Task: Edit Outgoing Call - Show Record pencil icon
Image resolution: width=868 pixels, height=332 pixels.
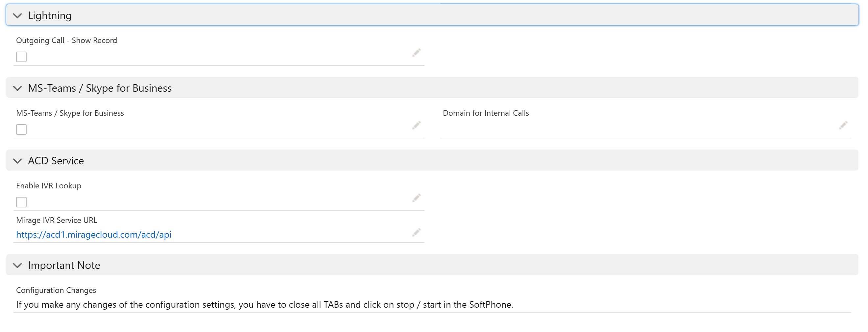Action: [x=417, y=53]
